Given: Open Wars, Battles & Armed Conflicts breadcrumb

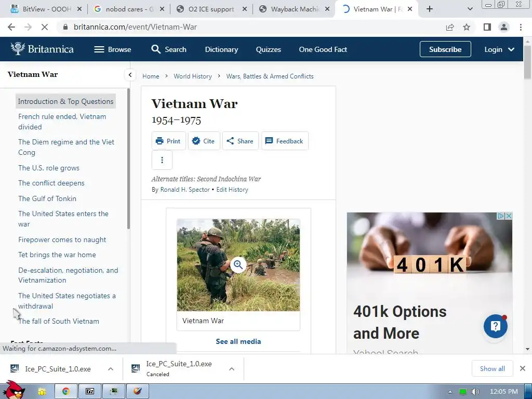Looking at the screenshot, I should click(270, 76).
